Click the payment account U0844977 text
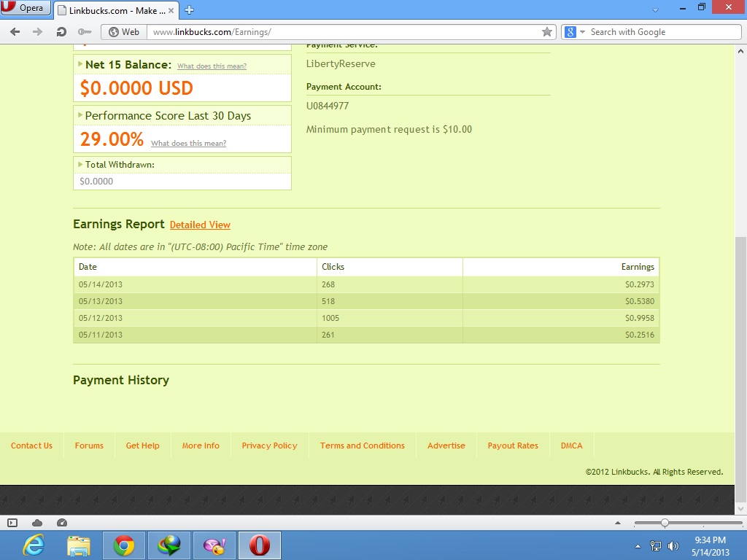This screenshot has width=747, height=560. [x=328, y=106]
